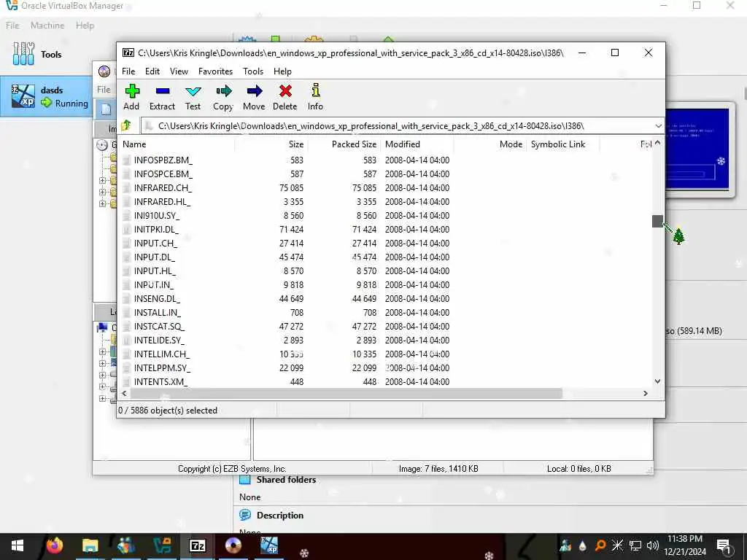Click the Info toolbar icon
747x560 pixels.
point(315,97)
